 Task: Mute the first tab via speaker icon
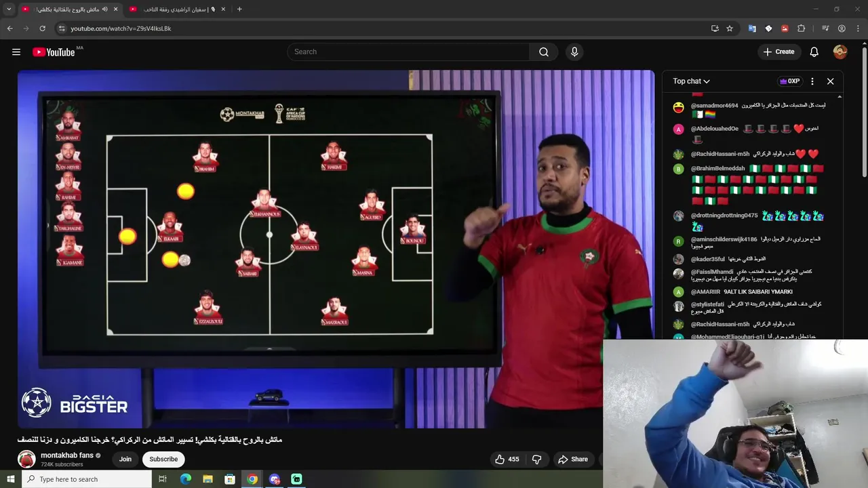[x=105, y=9]
